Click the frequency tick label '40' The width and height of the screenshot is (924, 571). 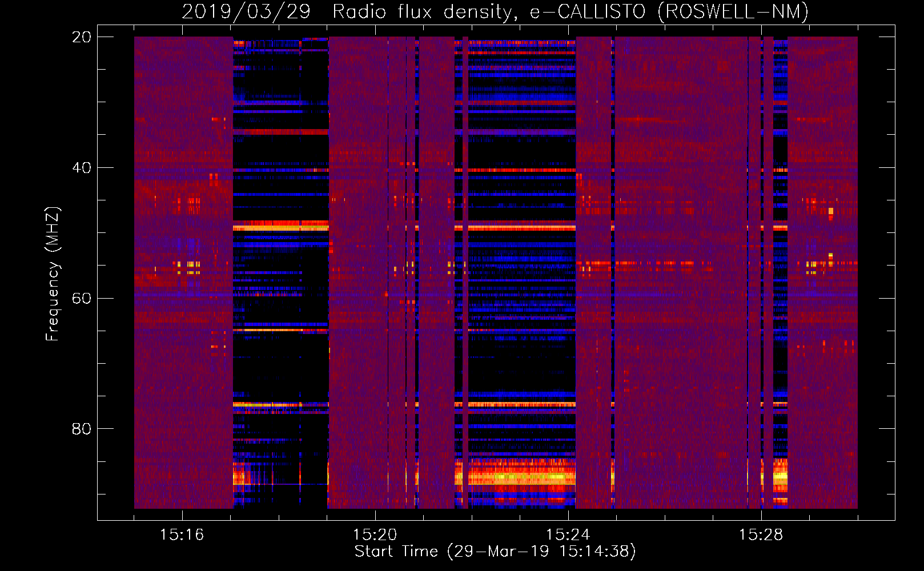81,168
